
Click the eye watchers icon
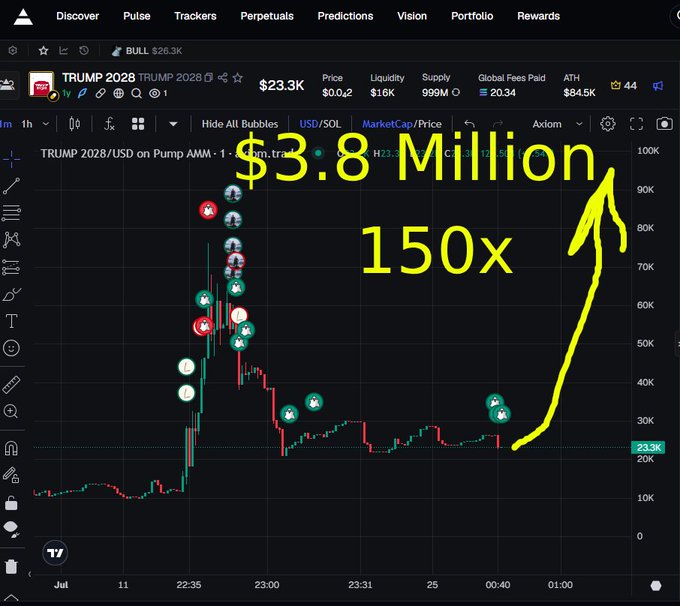pos(154,93)
